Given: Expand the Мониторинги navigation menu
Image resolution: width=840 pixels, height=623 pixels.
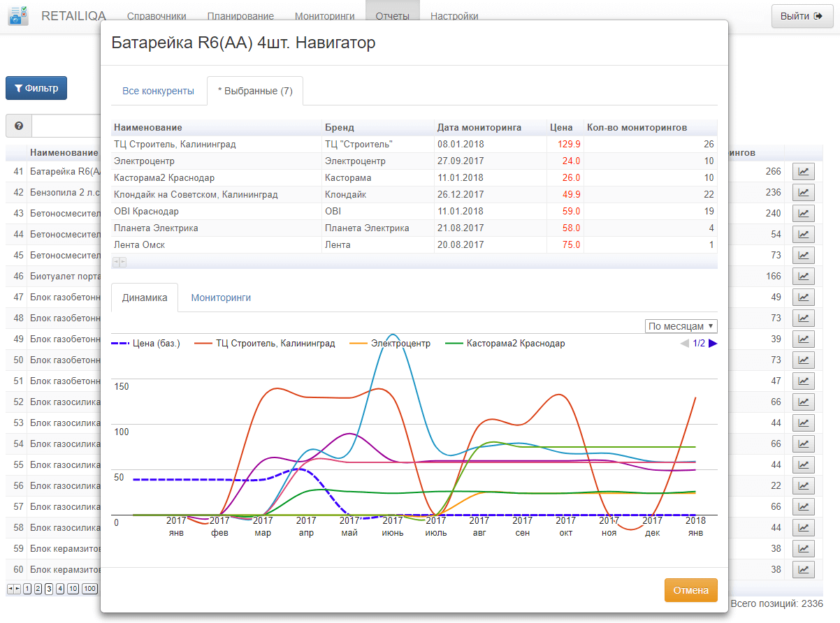Looking at the screenshot, I should pos(324,16).
